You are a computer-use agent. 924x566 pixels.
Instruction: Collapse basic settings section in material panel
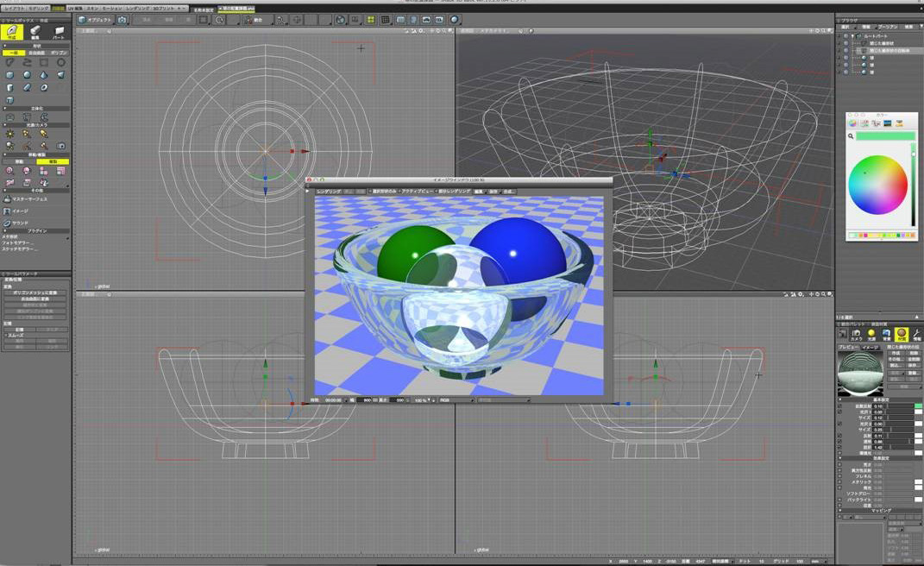[x=839, y=399]
